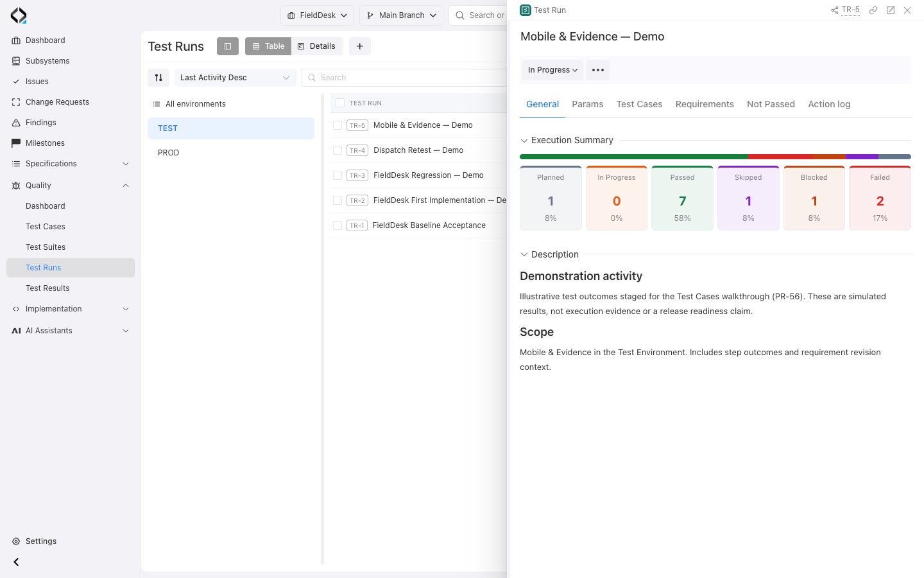Open the FieldDesk Baseline Acceptance test run

click(429, 225)
